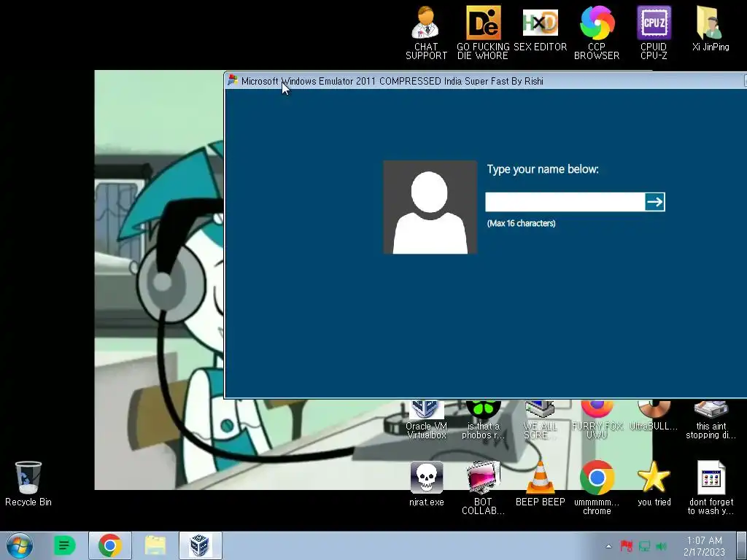Open the HxD hex editor desktop icon
The height and width of the screenshot is (560, 747).
click(541, 28)
